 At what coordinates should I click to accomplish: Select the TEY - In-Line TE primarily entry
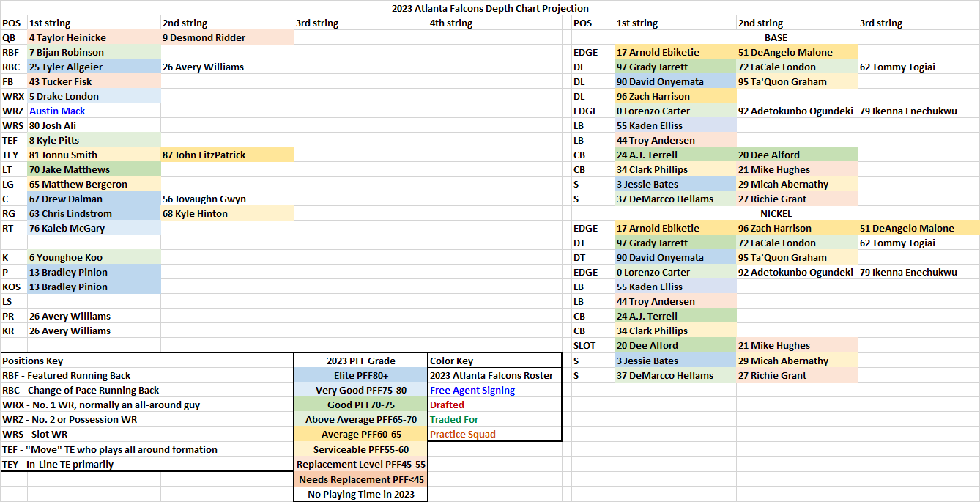coord(58,464)
